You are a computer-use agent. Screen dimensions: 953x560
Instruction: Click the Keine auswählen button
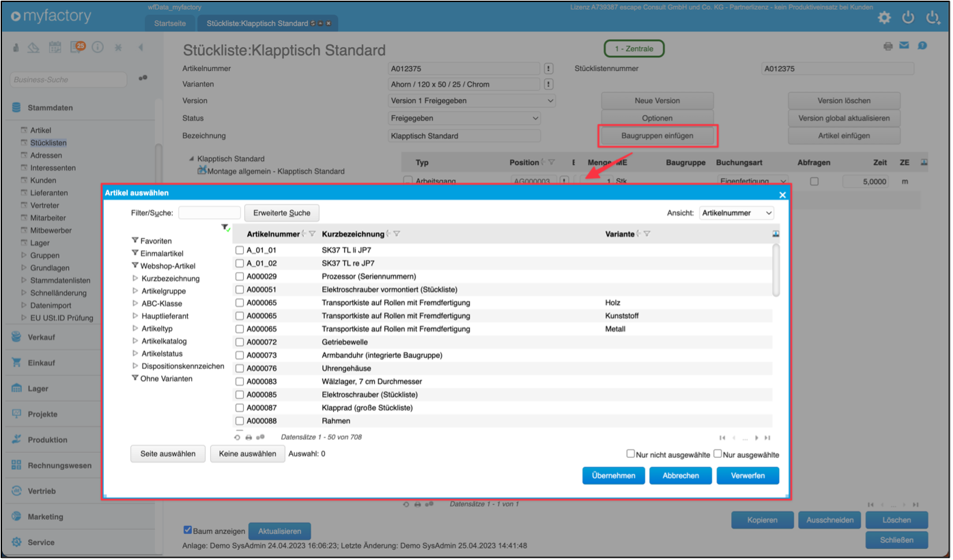tap(248, 454)
